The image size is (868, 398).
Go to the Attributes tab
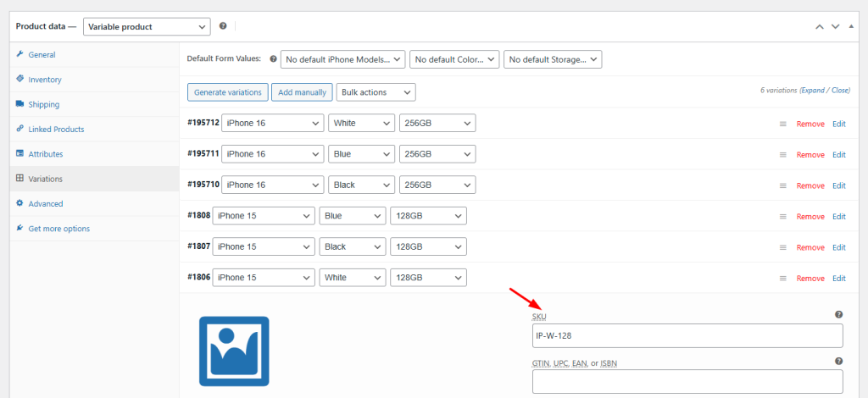(x=46, y=154)
